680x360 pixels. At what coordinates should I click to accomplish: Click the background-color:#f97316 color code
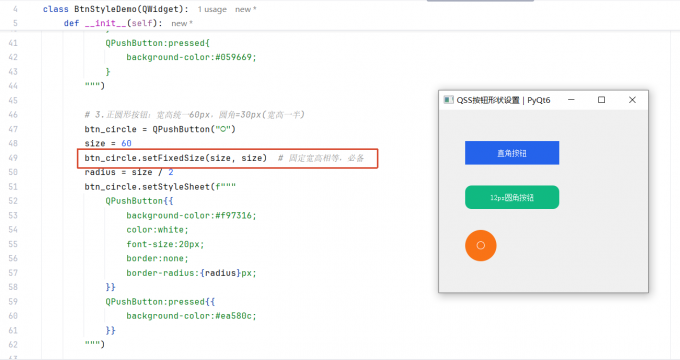[x=191, y=216]
